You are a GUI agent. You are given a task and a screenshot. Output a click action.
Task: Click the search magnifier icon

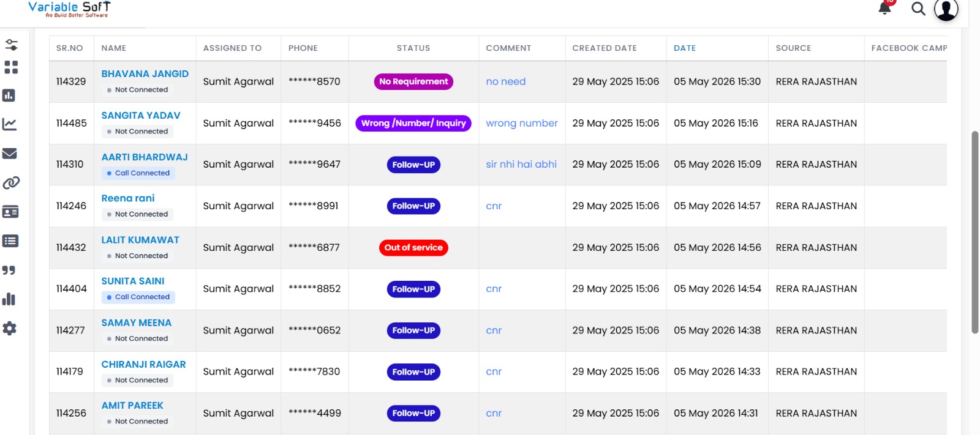click(x=918, y=9)
